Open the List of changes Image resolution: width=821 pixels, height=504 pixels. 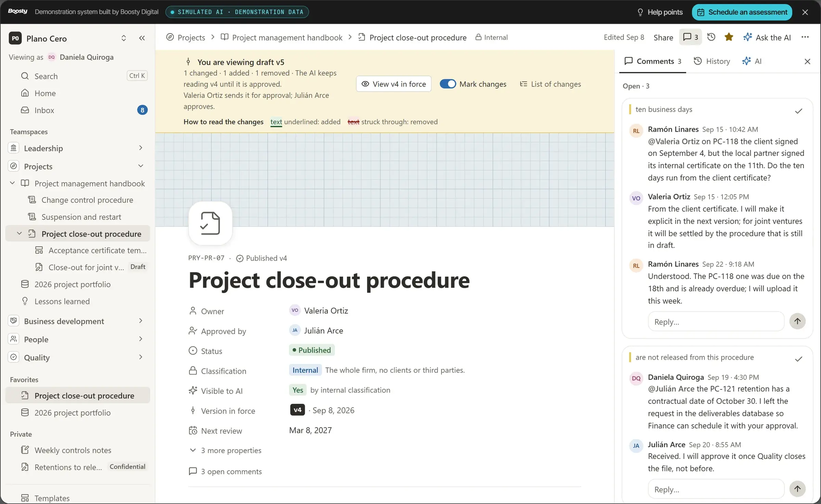tap(550, 84)
